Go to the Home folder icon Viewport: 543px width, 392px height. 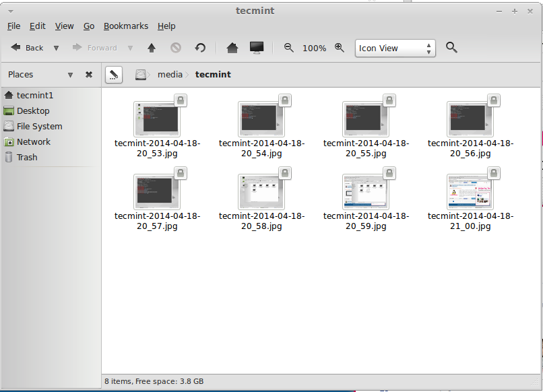(x=232, y=48)
